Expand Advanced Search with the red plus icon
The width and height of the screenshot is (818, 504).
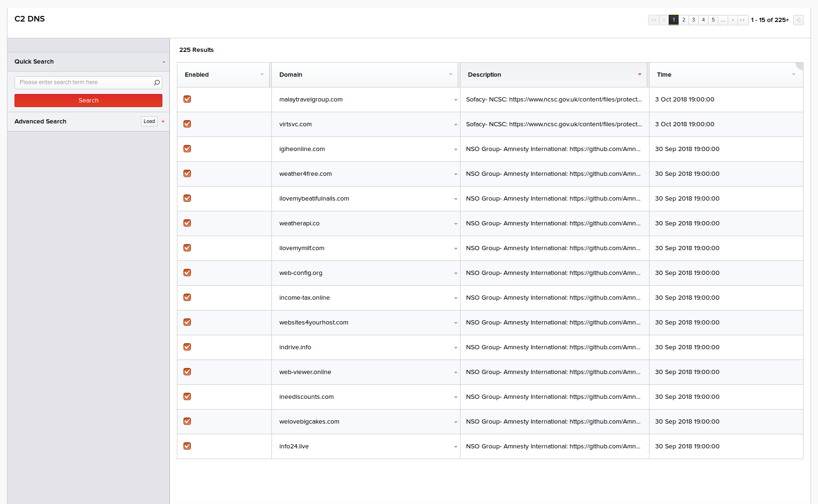click(x=163, y=122)
